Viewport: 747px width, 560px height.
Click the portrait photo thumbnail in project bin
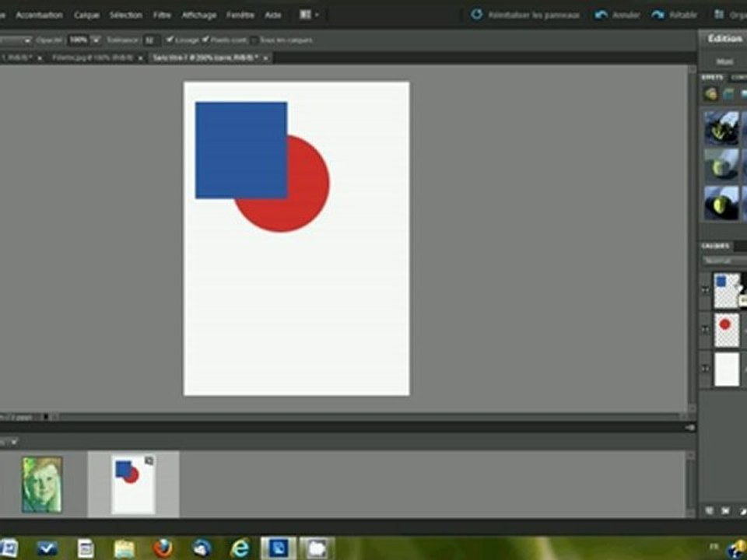[42, 485]
